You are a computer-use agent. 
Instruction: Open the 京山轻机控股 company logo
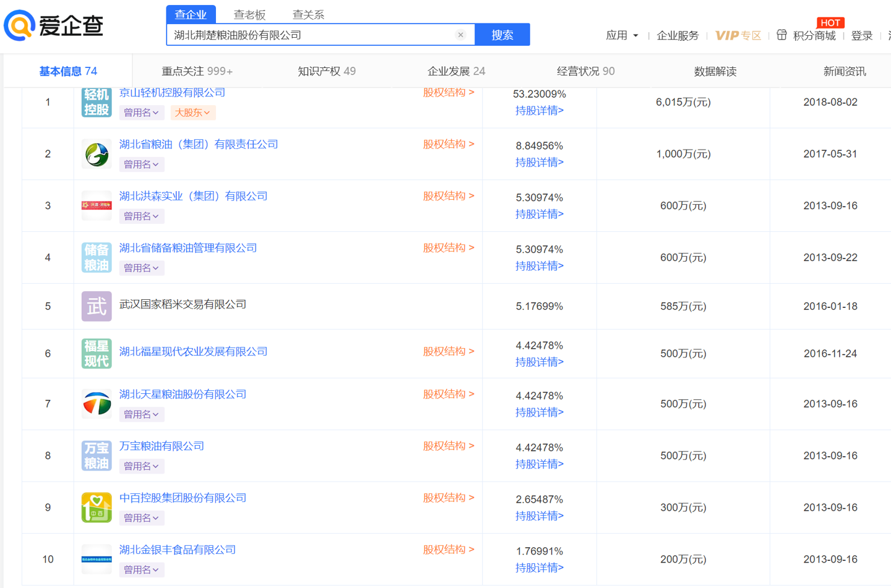[97, 102]
